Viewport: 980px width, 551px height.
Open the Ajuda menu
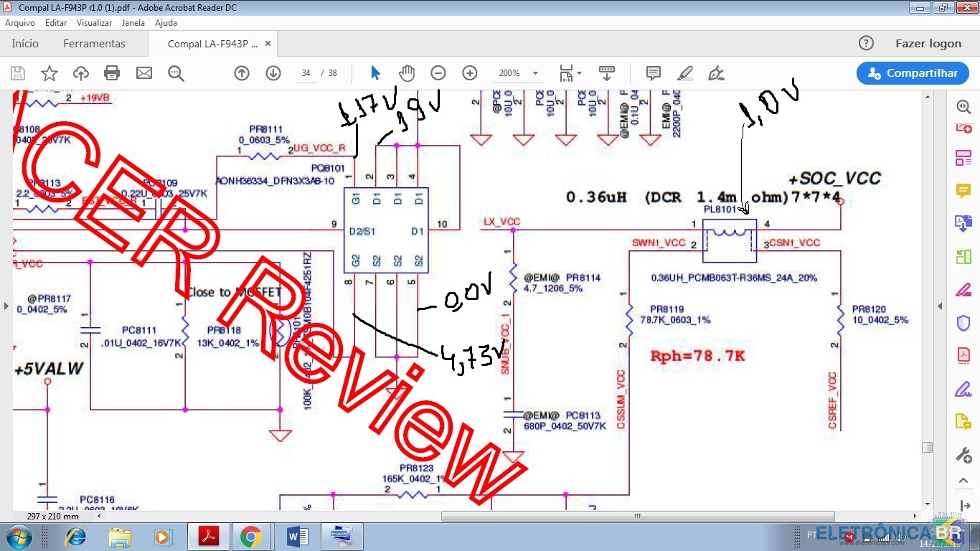[x=166, y=22]
